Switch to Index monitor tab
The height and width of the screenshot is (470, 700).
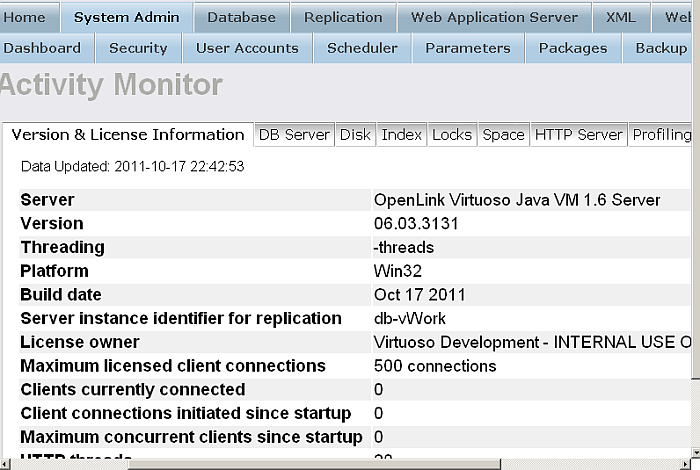point(401,135)
